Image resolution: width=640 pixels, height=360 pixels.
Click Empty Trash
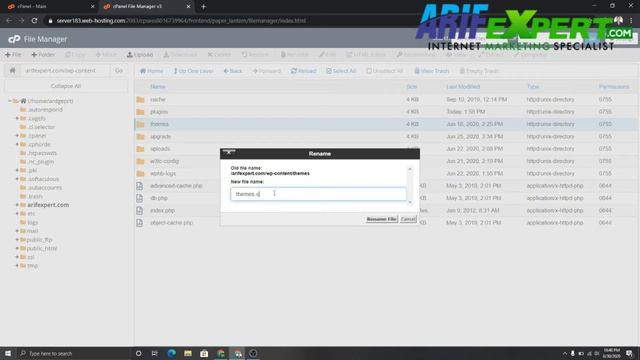pos(479,71)
